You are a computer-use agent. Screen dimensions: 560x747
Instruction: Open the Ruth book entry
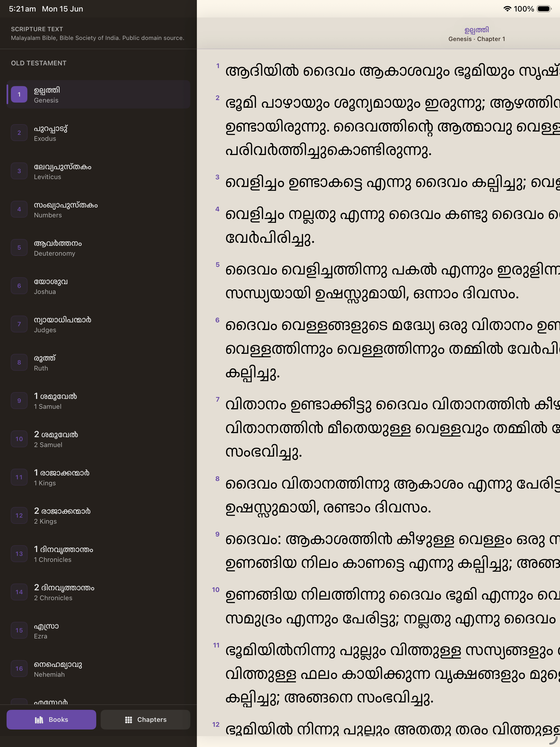98,362
